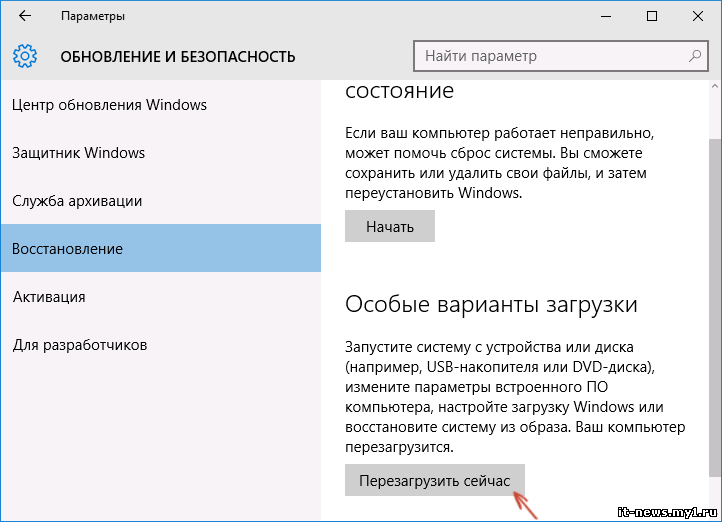The image size is (722, 522).
Task: Click scrollbar track above the thumb
Action: click(x=715, y=115)
